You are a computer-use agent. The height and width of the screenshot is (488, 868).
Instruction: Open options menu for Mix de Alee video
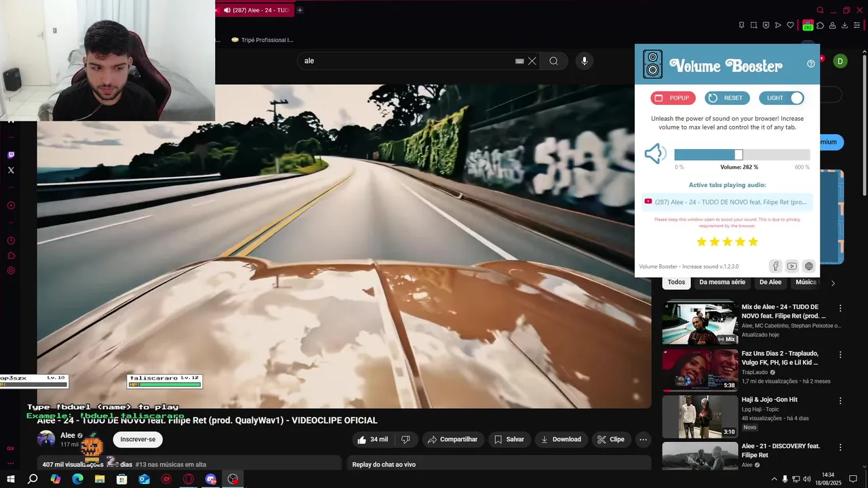coord(840,308)
